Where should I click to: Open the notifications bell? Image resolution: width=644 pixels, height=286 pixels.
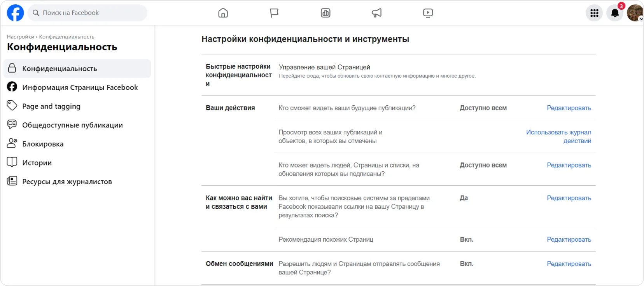pos(615,13)
